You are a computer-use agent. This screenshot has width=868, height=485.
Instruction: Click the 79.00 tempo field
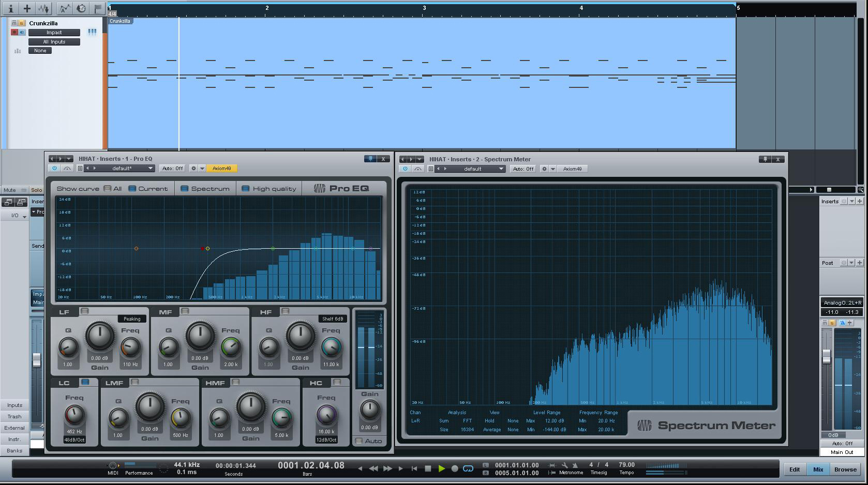click(x=626, y=465)
